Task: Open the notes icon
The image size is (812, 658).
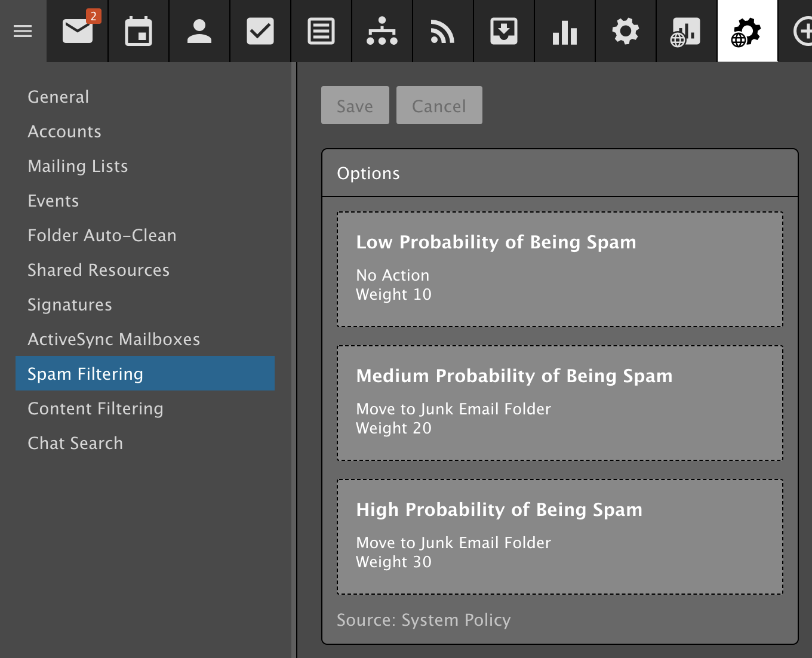Action: (x=321, y=31)
